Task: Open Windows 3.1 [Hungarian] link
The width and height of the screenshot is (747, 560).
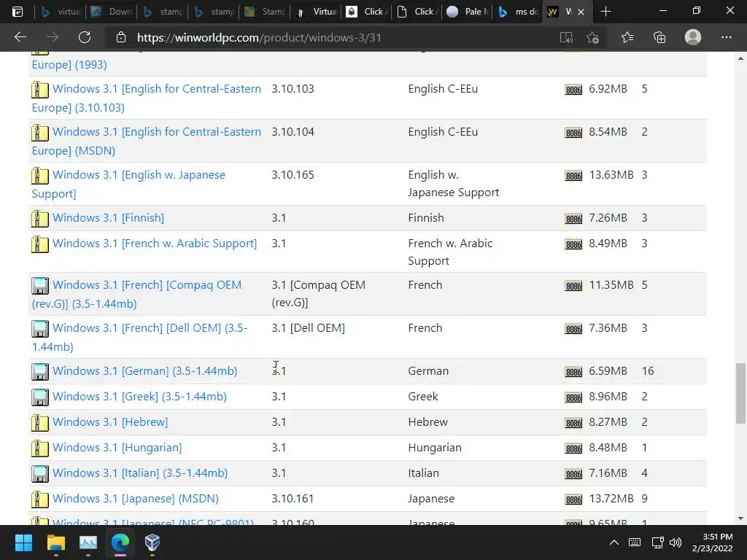Action: 117,448
